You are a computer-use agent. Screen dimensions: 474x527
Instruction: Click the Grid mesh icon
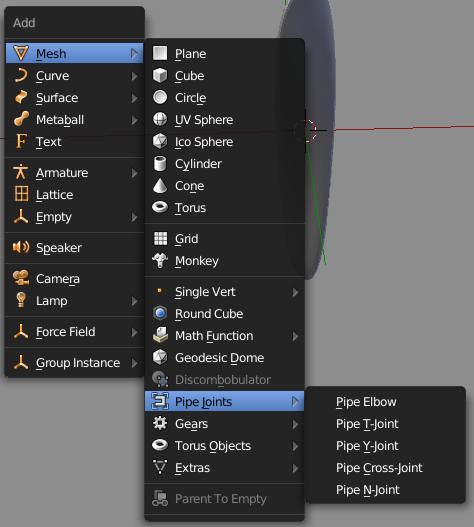pos(160,238)
